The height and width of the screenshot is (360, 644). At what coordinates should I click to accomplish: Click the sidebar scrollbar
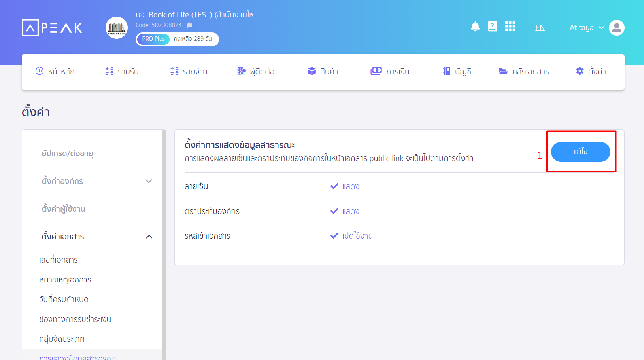coord(164,244)
